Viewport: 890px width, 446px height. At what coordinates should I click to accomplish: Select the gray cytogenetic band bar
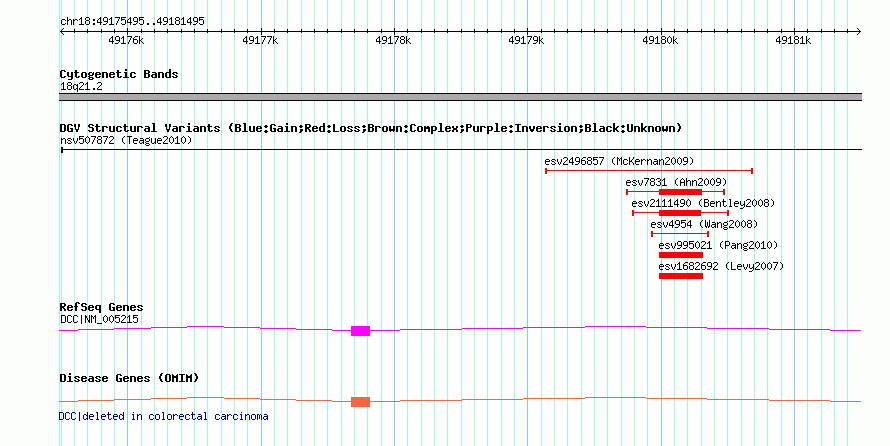(460, 97)
